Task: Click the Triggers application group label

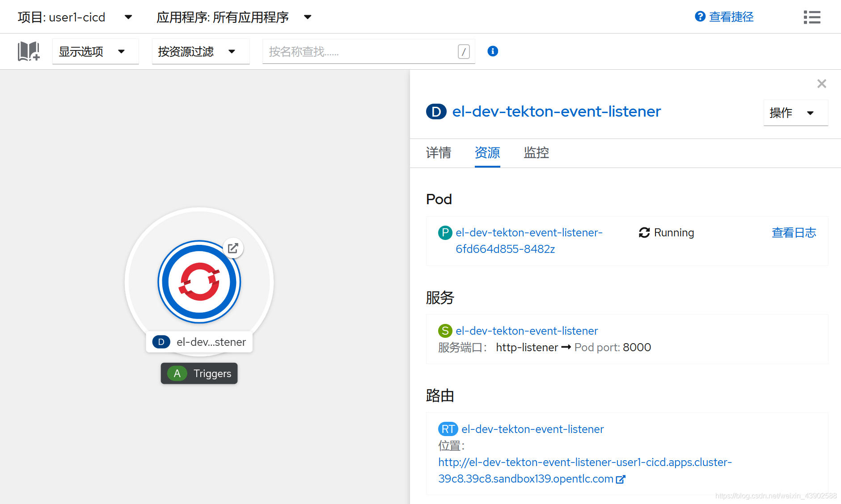Action: (199, 374)
